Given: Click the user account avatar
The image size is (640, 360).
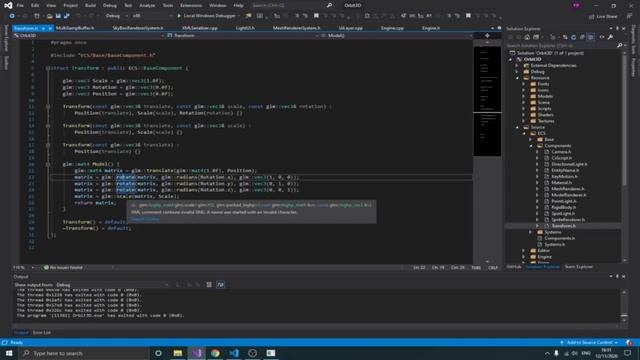Looking at the screenshot, I should (x=576, y=5).
